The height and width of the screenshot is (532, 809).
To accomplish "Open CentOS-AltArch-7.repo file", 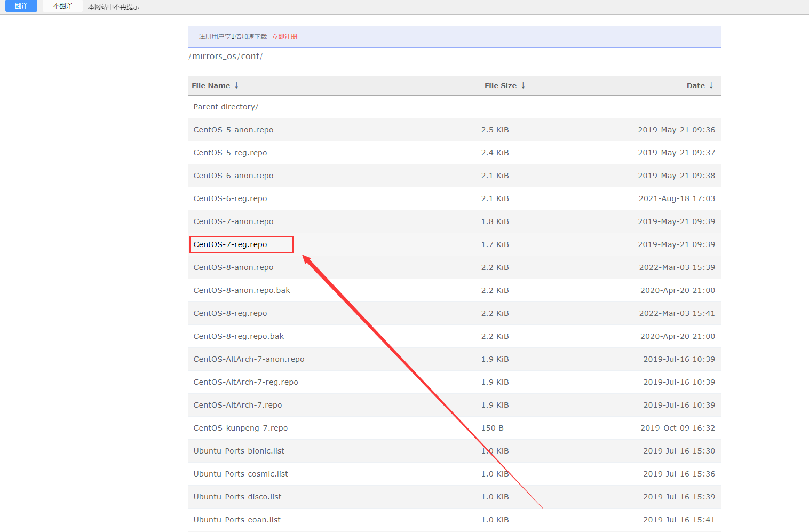I will point(237,405).
